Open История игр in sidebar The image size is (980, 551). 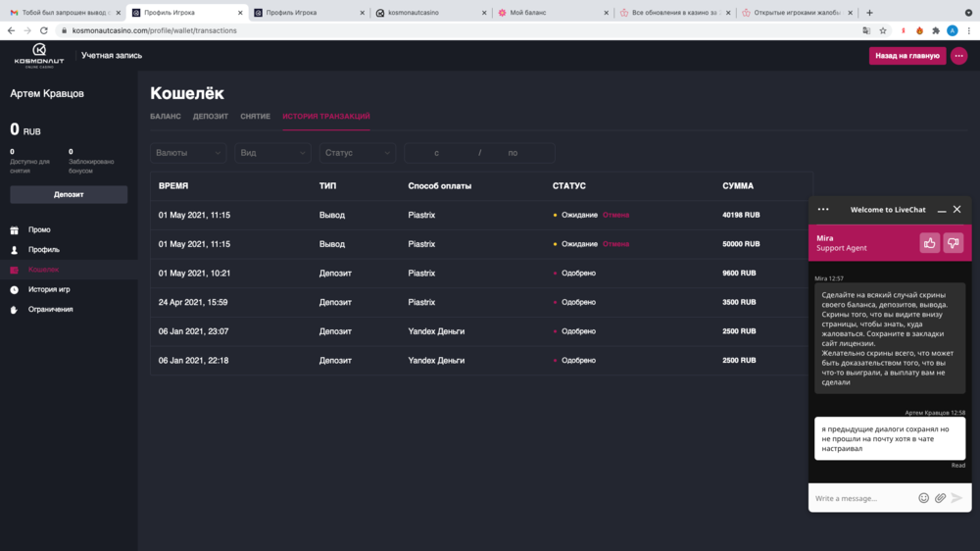coord(49,289)
